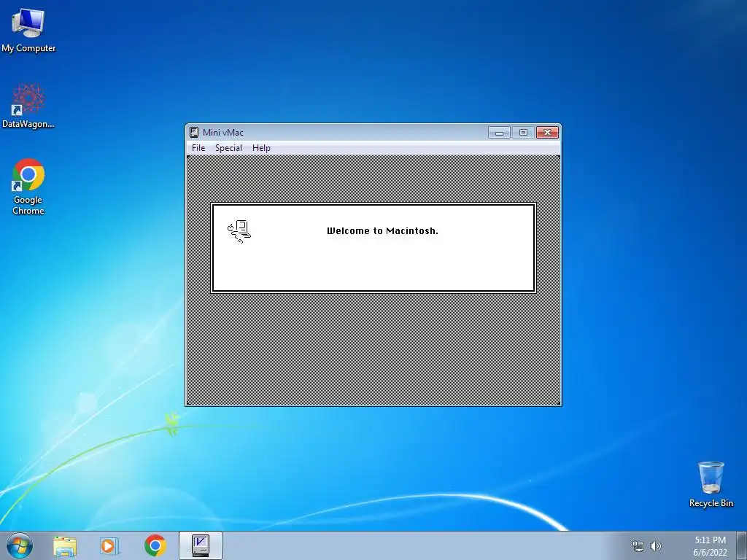Viewport: 747px width, 560px height.
Task: Open the File menu in Mini vMac
Action: click(198, 148)
